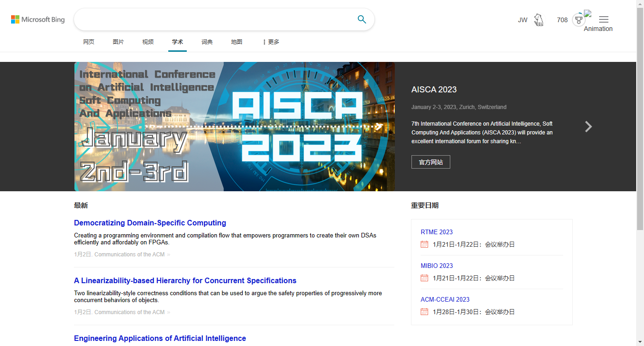Click the 708 rewards points count
This screenshot has height=346, width=644.
562,20
